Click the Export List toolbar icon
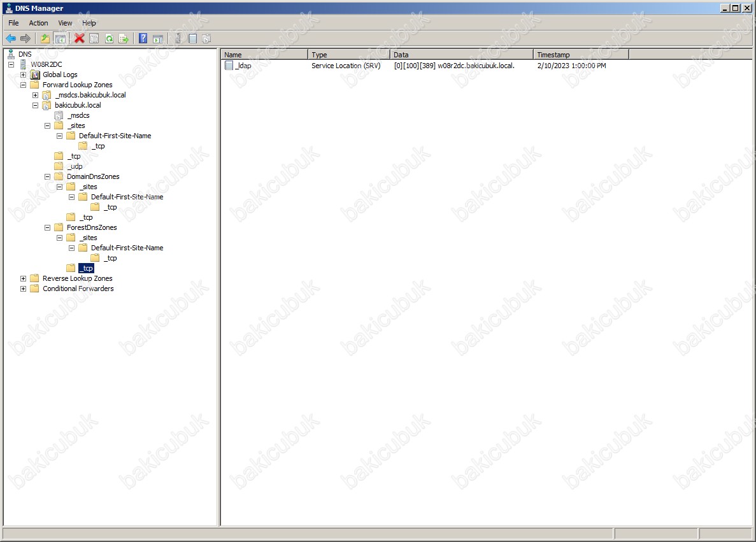Screen dimensions: 756x542 [x=124, y=39]
